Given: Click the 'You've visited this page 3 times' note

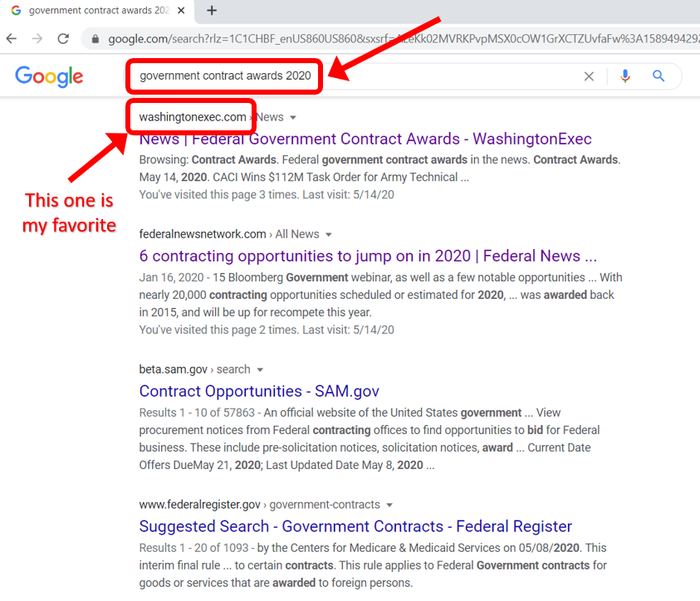Looking at the screenshot, I should coord(267,195).
